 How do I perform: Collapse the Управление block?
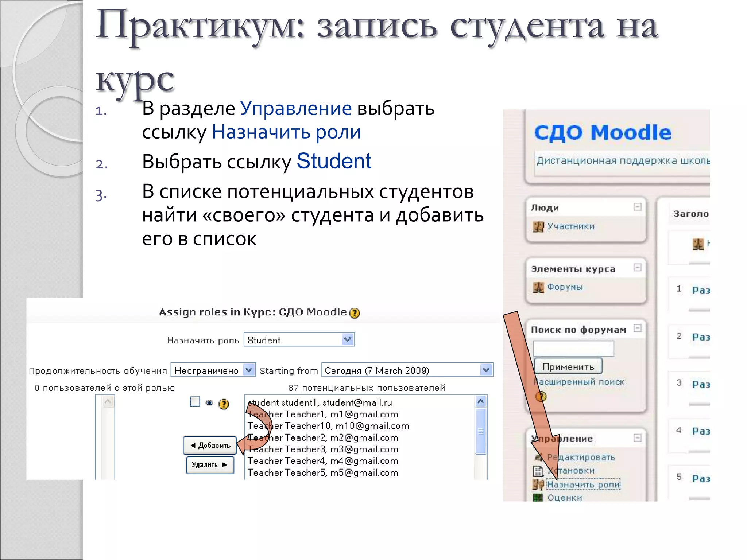coord(637,437)
